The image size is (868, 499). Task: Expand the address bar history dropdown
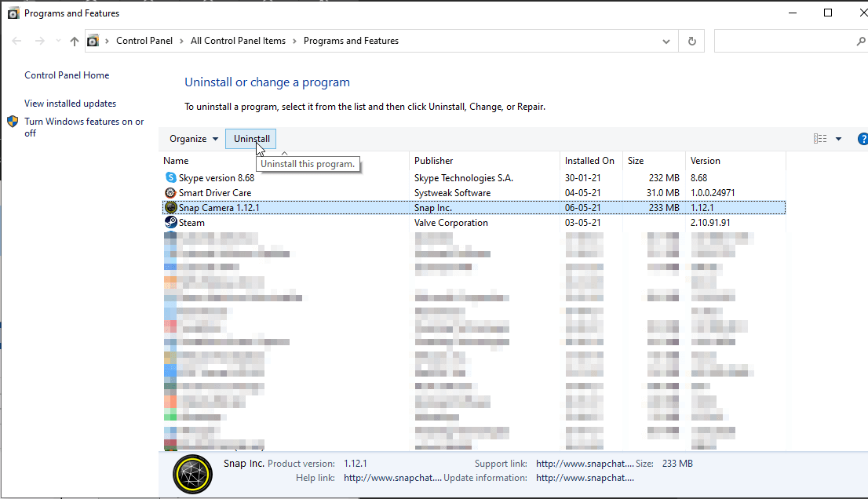(666, 42)
